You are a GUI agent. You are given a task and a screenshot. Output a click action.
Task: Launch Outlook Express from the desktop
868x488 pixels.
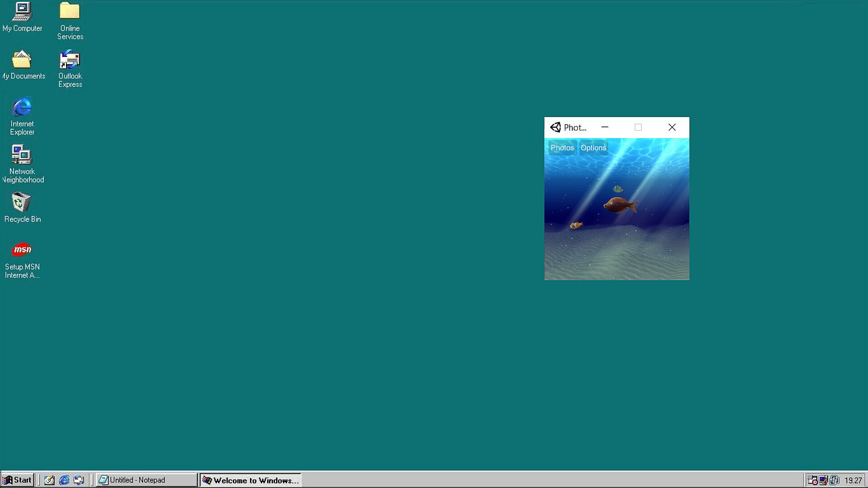[x=70, y=60]
